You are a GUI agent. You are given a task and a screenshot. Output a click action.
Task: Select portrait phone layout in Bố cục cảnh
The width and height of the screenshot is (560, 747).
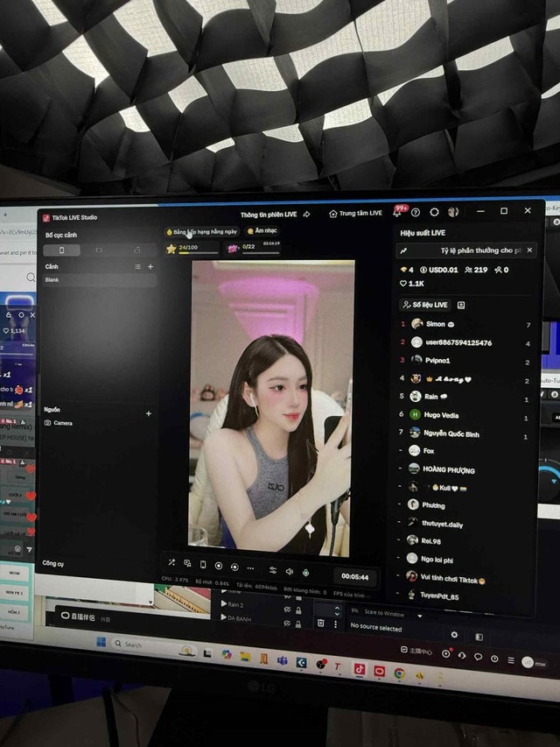61,250
